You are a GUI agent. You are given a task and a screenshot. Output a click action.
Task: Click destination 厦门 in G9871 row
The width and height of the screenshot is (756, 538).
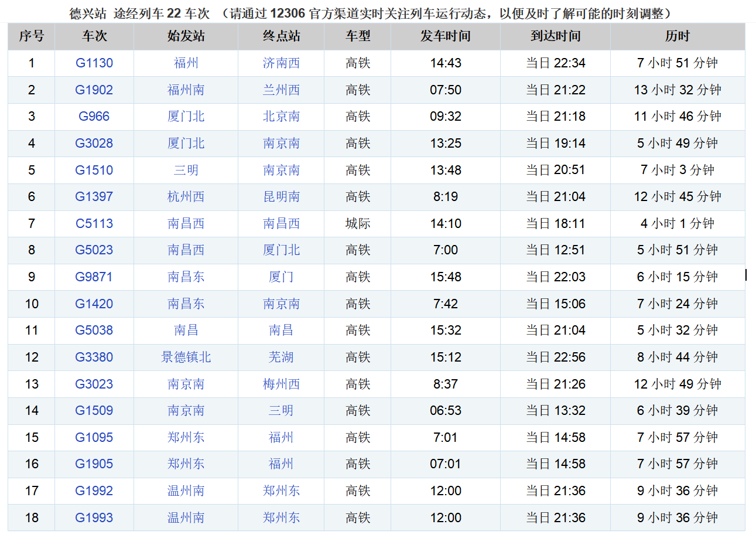282,277
